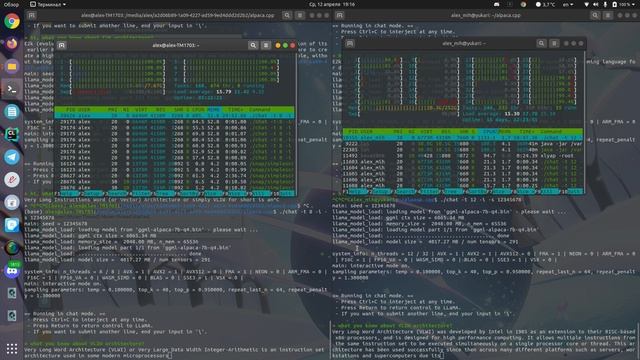Click F5 Tree in right htop window
Viewport: 640px width, 360px height.
point(452,191)
